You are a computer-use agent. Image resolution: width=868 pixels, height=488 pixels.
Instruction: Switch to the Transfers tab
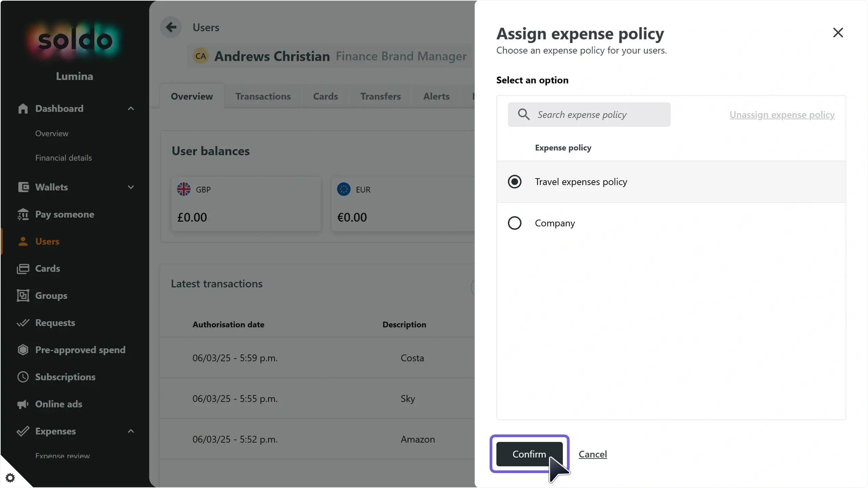pyautogui.click(x=380, y=96)
